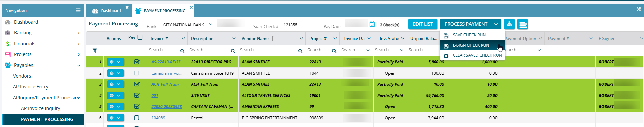
Task: Collapse the Navigation hamburger menu
Action: 78,10
